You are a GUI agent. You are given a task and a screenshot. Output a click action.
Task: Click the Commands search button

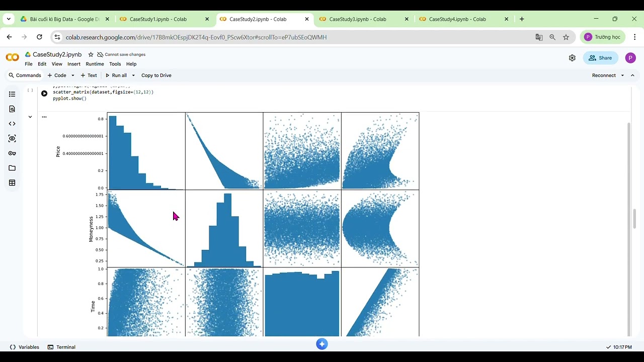(x=25, y=75)
